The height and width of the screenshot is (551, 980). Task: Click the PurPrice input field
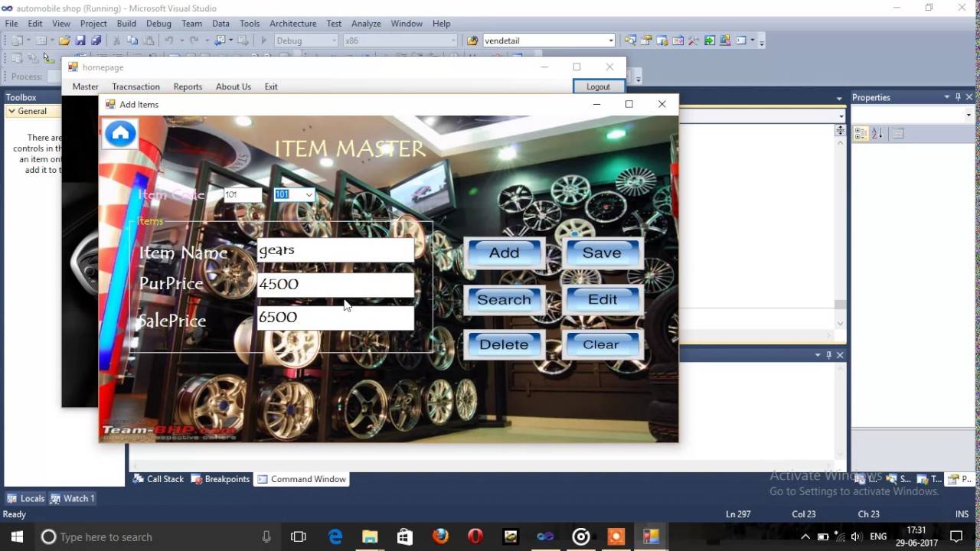pyautogui.click(x=335, y=285)
